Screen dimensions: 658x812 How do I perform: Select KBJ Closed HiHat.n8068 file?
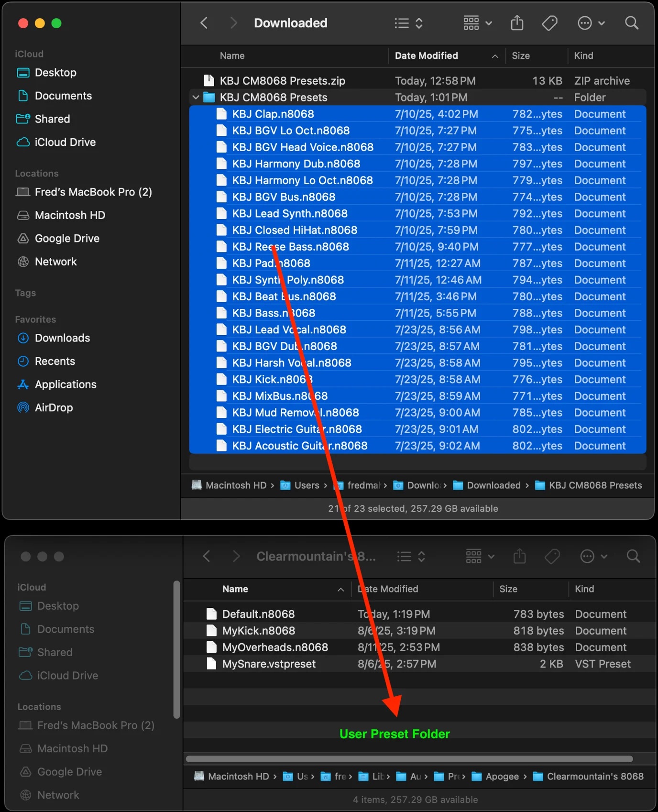[x=418, y=230]
